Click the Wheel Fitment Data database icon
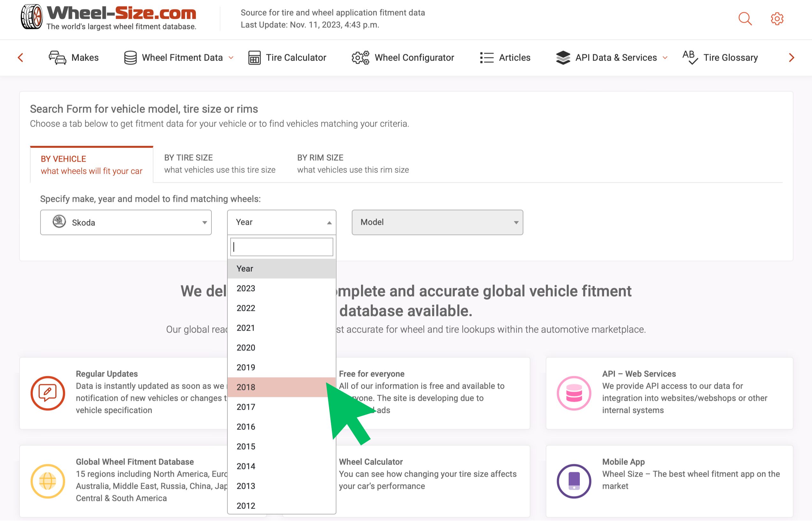The height and width of the screenshot is (521, 812). click(x=130, y=57)
